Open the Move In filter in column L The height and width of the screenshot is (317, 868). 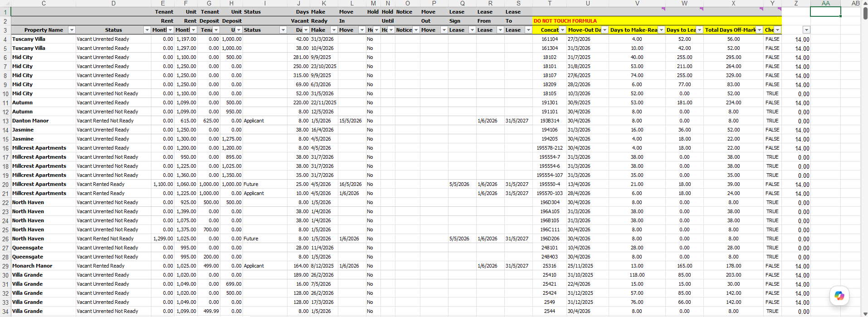pos(362,30)
